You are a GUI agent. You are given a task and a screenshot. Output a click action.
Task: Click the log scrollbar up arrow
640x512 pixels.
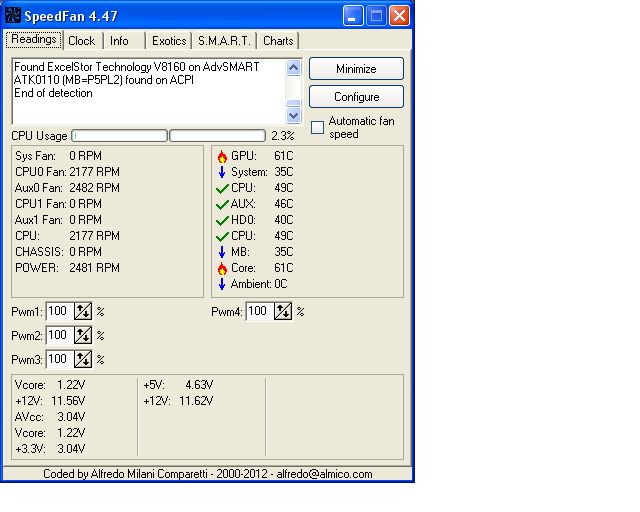[293, 67]
